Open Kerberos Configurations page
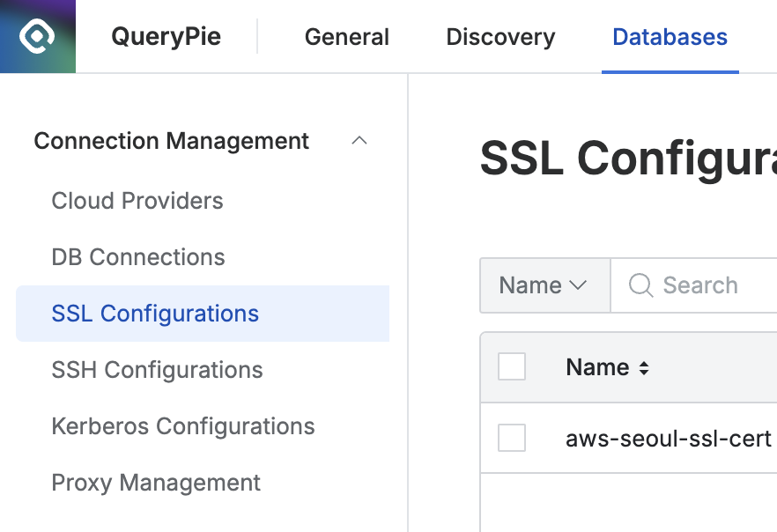This screenshot has width=777, height=532. (x=183, y=426)
